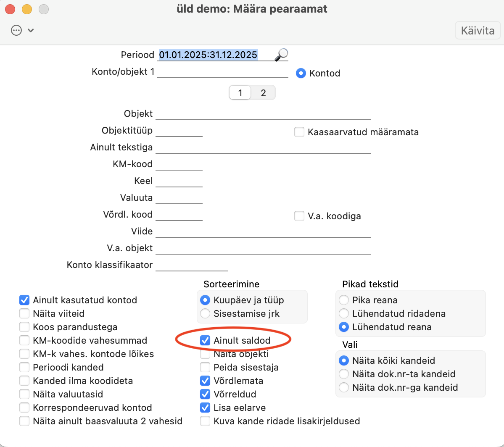
Task: Tick Kaasaarvatud määramata checkbox
Action: tap(299, 132)
